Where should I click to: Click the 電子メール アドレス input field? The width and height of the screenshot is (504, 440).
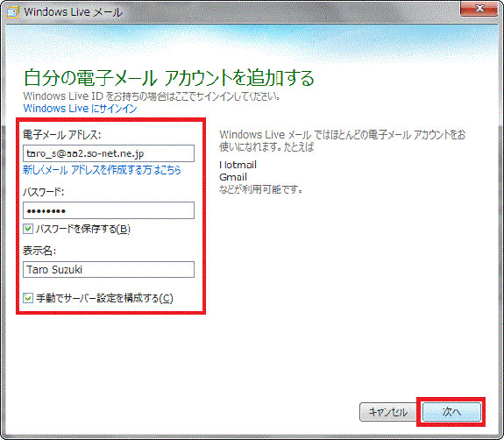coord(109,153)
